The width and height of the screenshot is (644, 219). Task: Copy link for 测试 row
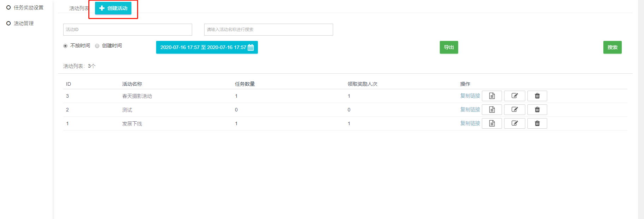470,110
